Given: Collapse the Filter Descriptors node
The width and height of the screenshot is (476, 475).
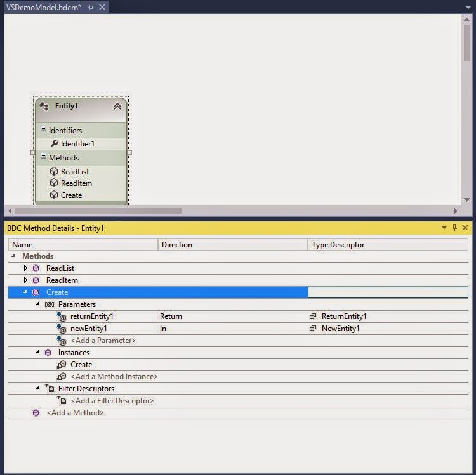Looking at the screenshot, I should [x=37, y=388].
